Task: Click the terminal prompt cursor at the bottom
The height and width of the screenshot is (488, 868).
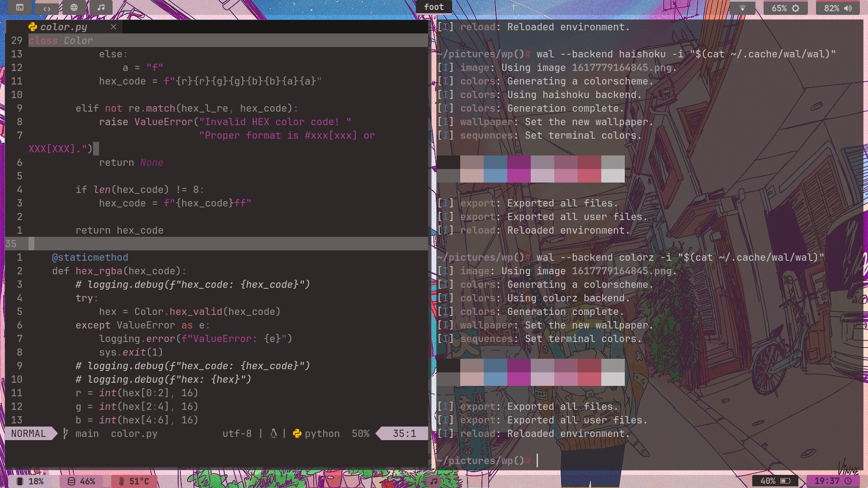Action: click(537, 461)
